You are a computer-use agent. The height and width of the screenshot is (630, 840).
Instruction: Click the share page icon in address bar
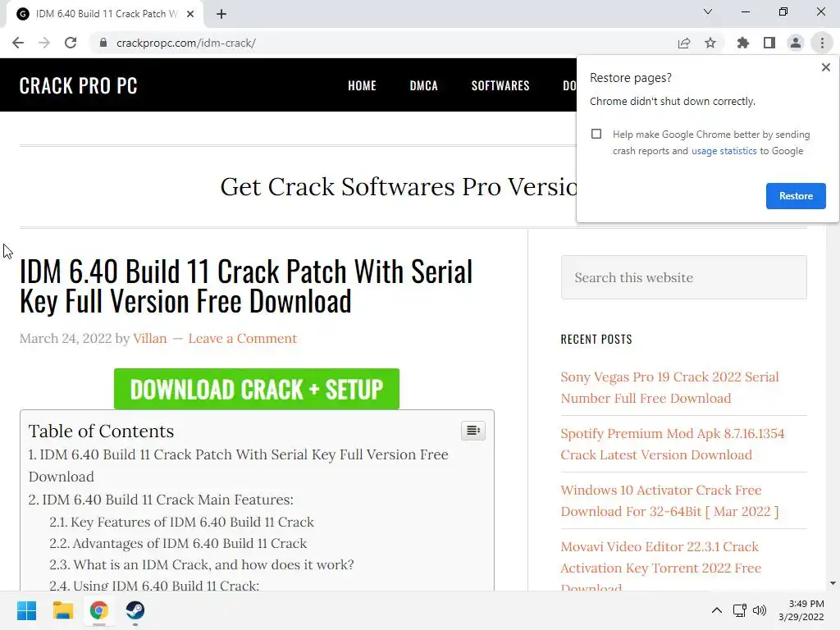[684, 43]
